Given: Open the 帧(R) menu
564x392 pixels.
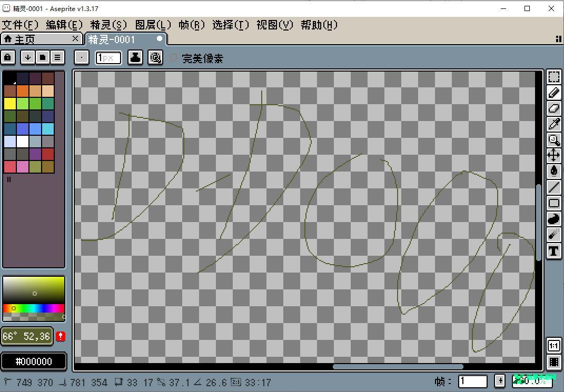Looking at the screenshot, I should 192,25.
